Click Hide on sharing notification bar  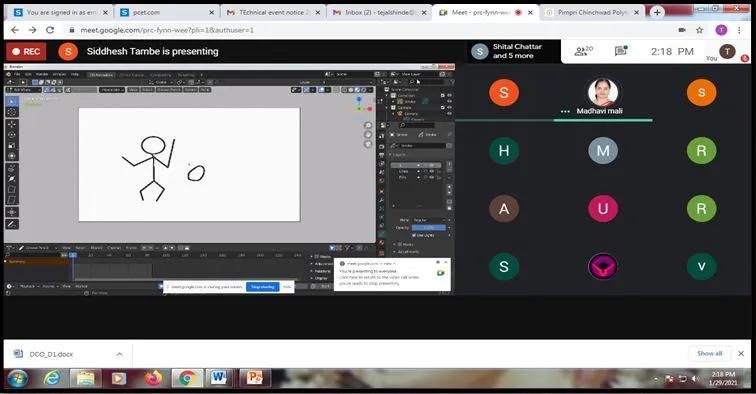[x=287, y=287]
